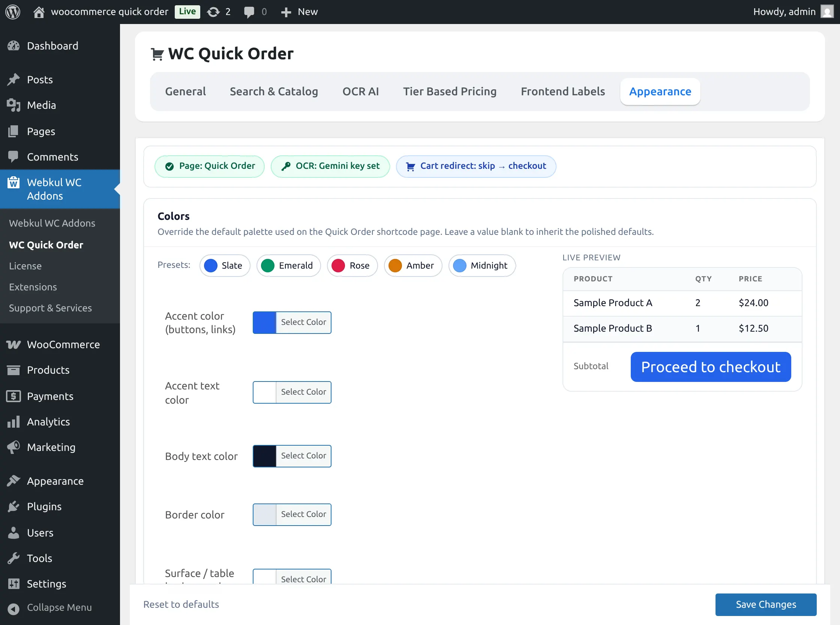
Task: Open Select Color for Accent text color
Action: pyautogui.click(x=303, y=392)
